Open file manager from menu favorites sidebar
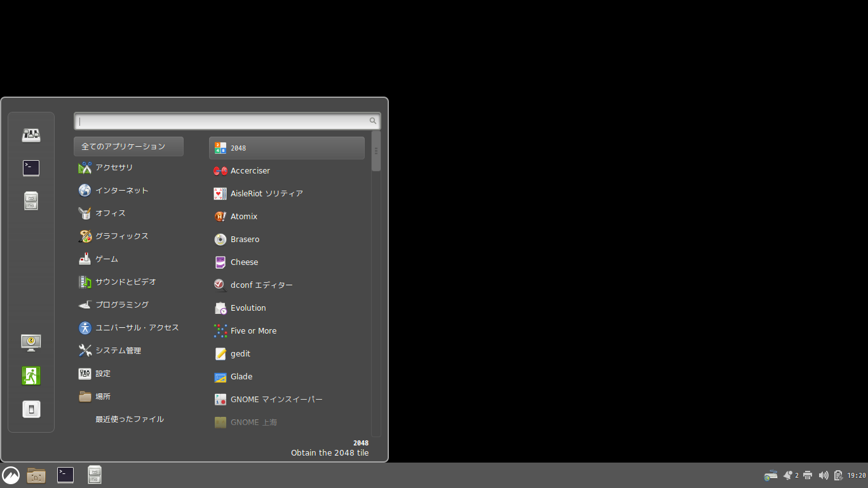 tap(31, 201)
